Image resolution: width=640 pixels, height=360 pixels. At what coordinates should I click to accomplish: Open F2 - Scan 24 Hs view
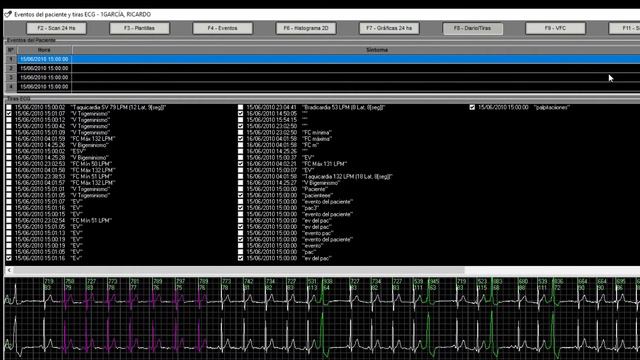pos(56,28)
